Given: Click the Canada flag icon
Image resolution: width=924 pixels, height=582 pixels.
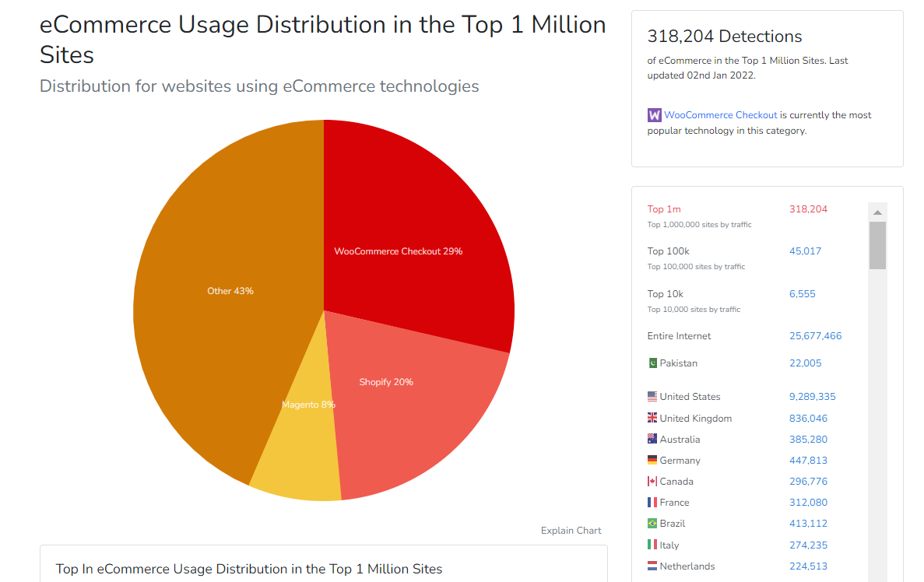Looking at the screenshot, I should pyautogui.click(x=652, y=482).
